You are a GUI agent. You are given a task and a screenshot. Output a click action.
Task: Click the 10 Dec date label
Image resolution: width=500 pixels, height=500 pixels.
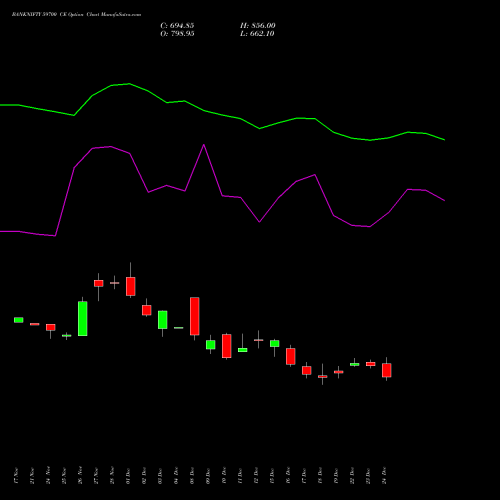pos(224,475)
